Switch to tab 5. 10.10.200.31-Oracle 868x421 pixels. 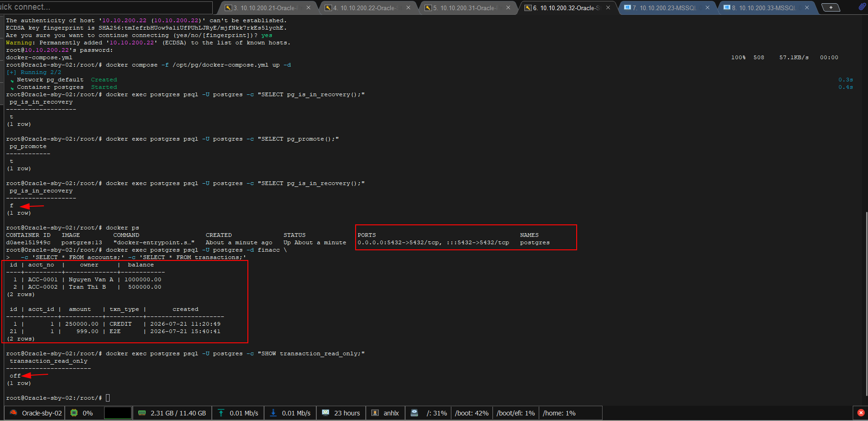coord(468,8)
